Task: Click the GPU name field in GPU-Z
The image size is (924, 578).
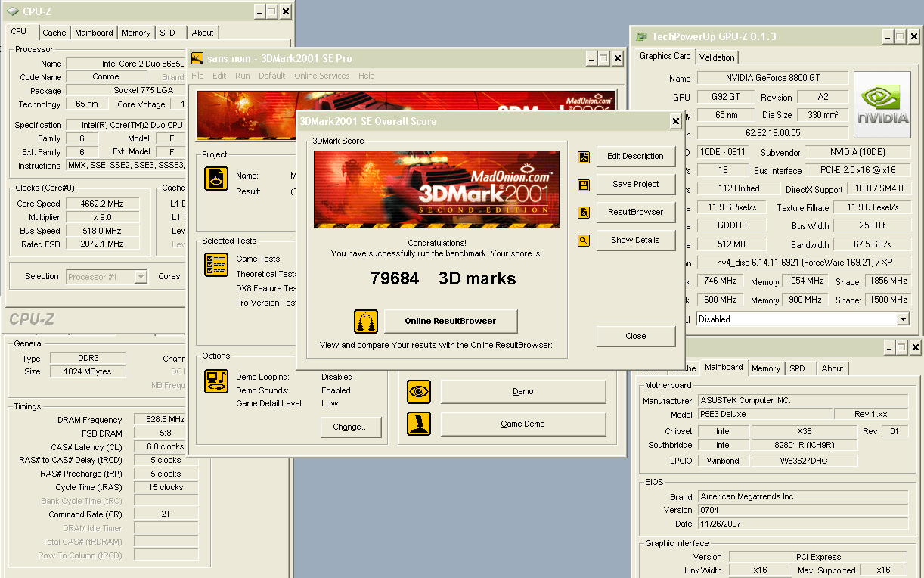Action: [773, 79]
